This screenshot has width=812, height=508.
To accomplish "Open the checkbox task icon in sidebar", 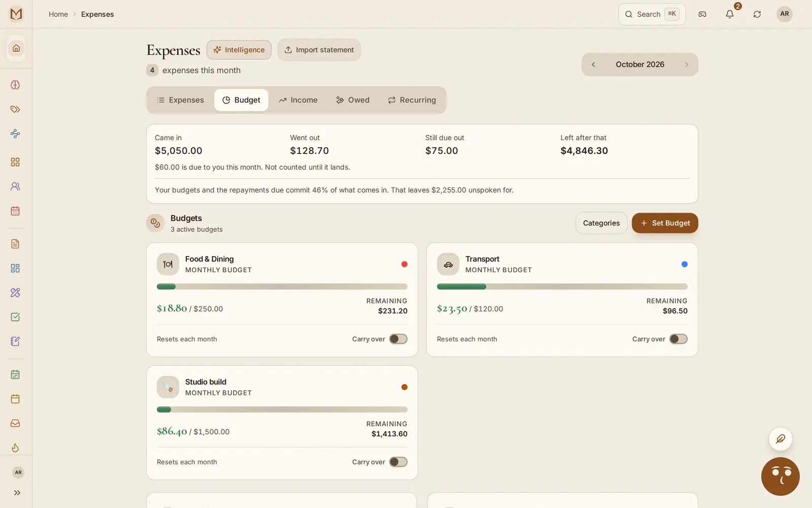I will (x=15, y=317).
